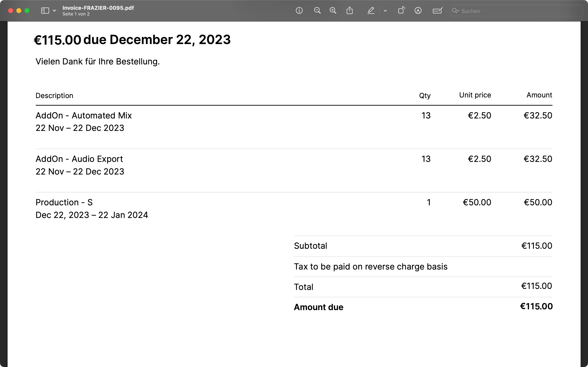The height and width of the screenshot is (367, 588).
Task: Open search options magnifier dropdown
Action: coord(455,11)
